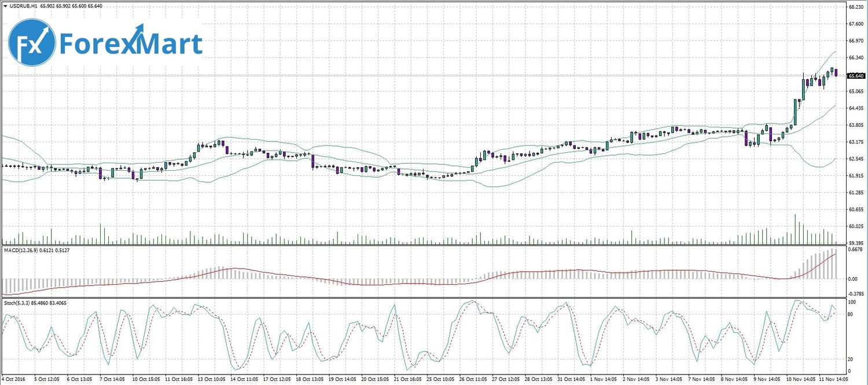This screenshot has height=385, width=868.
Task: Click the MACD scale value 0.6678
Action: (x=855, y=250)
